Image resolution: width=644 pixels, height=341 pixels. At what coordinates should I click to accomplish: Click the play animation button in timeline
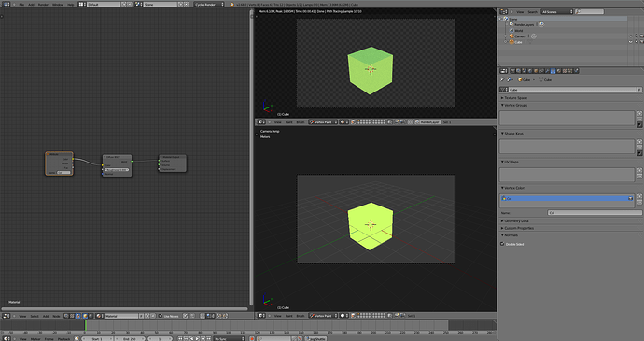click(x=197, y=338)
